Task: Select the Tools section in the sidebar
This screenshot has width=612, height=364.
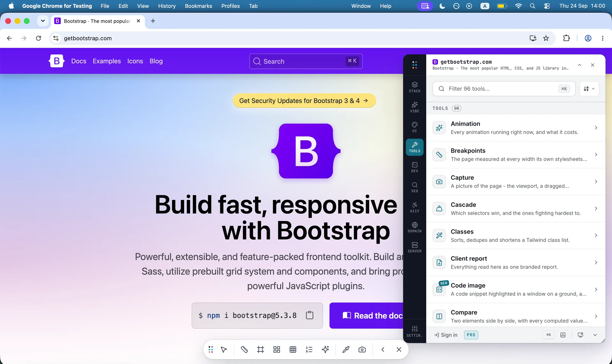Action: [x=414, y=147]
